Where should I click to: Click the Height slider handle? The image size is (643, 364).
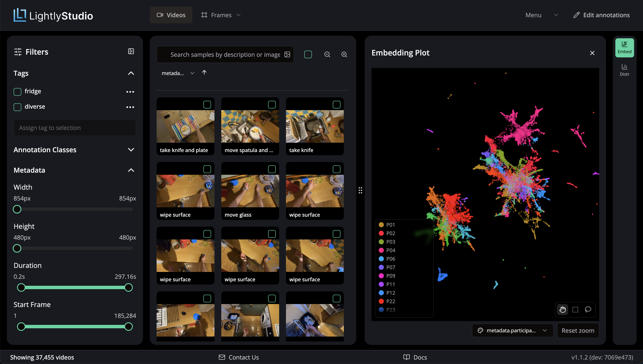(x=17, y=249)
